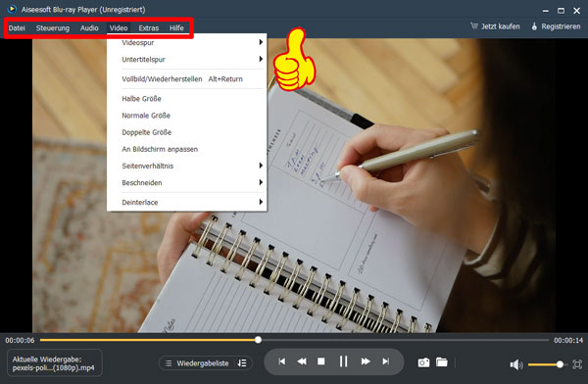
Task: Open the Steuerung menu
Action: point(53,27)
